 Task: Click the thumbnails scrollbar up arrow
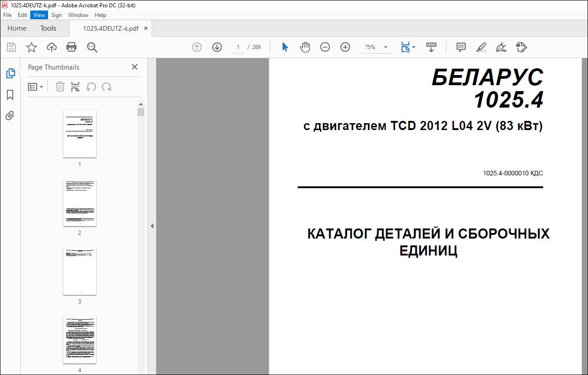(x=141, y=104)
